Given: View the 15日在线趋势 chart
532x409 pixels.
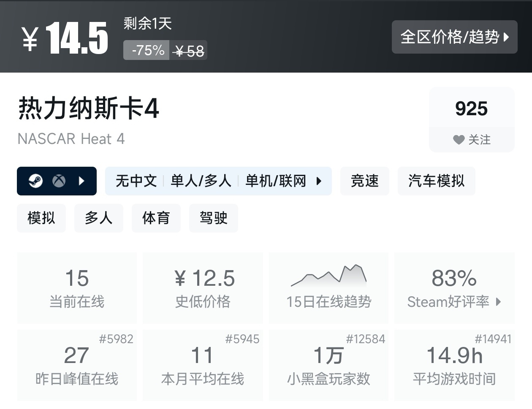Looking at the screenshot, I should click(328, 288).
